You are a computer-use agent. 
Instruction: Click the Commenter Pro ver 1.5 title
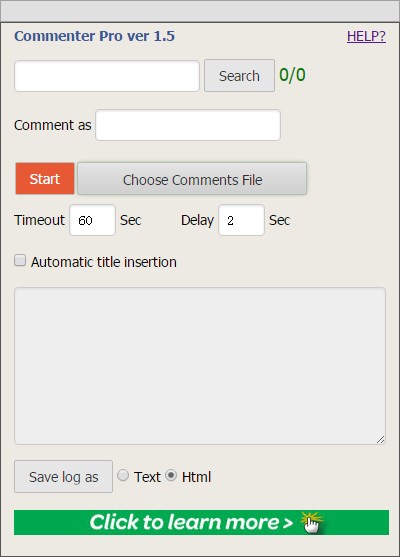click(94, 36)
